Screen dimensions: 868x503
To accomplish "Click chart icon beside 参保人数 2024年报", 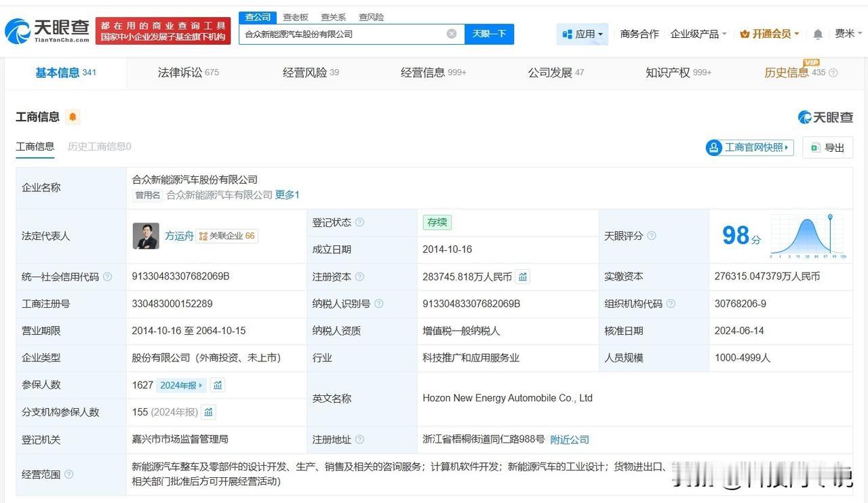I will (217, 385).
